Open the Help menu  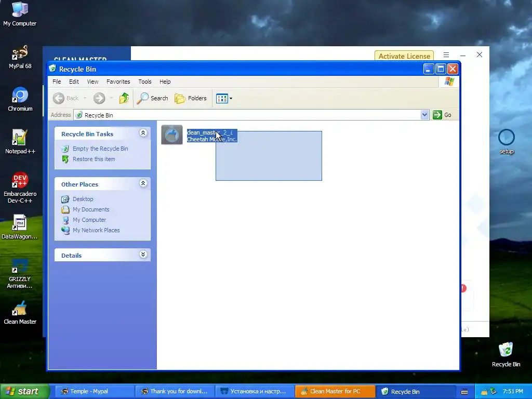(165, 82)
